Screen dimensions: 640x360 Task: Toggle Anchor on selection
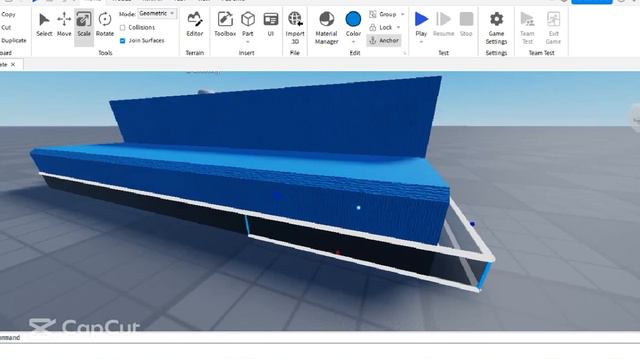tap(384, 40)
